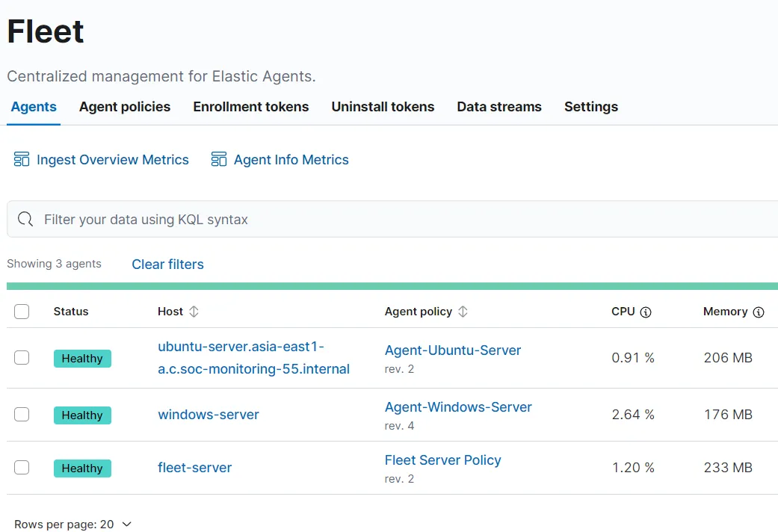
Task: Click the KQL filter input field
Action: (x=299, y=219)
